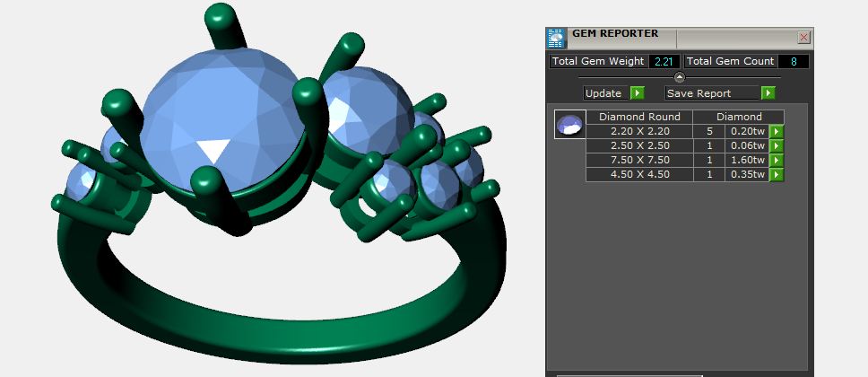Select the 4.50 X 4.50 size cell

pos(639,175)
